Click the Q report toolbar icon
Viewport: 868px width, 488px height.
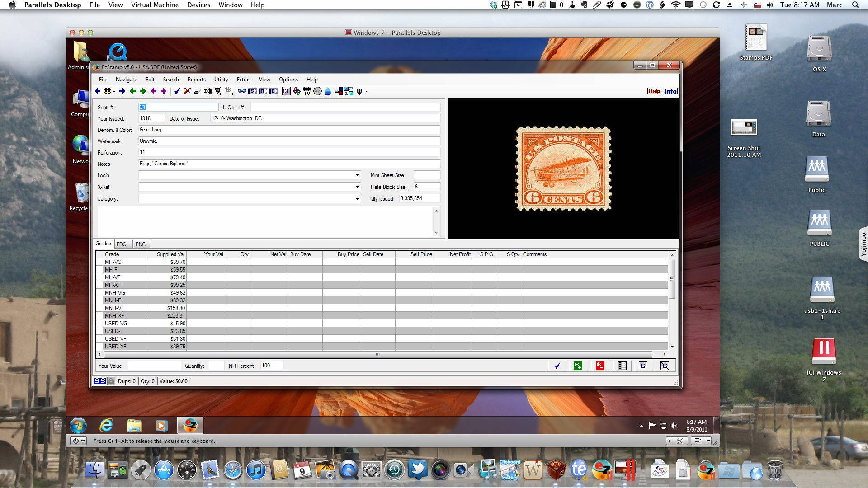(x=273, y=91)
